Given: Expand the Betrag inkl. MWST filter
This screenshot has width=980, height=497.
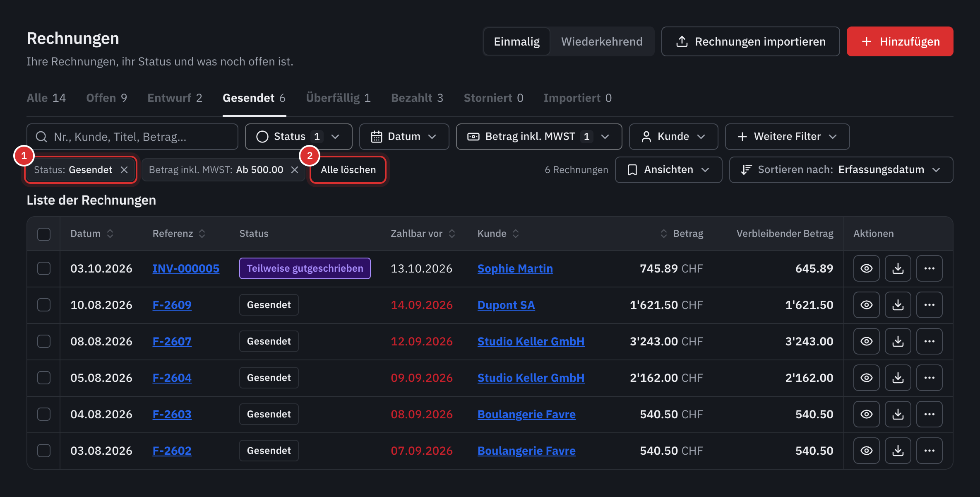Looking at the screenshot, I should (539, 137).
